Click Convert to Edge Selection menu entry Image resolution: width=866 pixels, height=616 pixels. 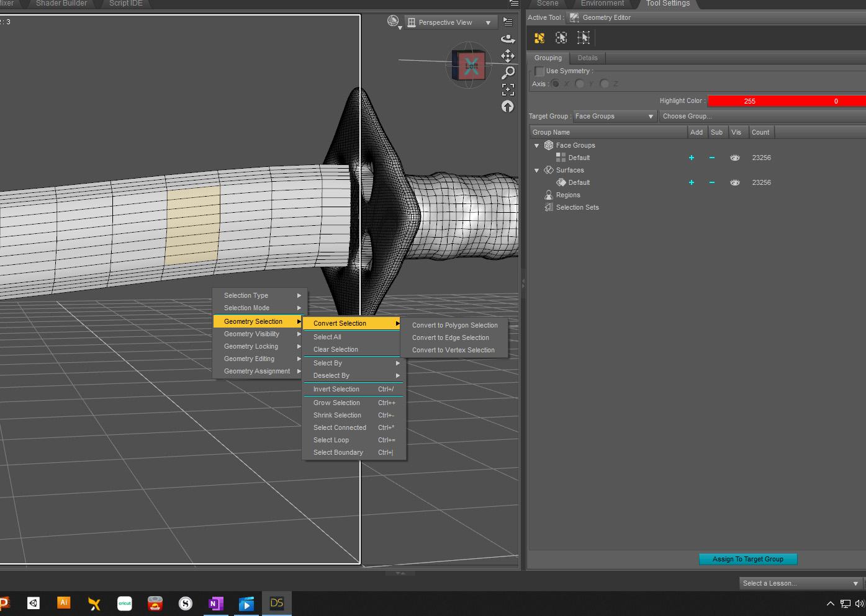click(x=450, y=337)
